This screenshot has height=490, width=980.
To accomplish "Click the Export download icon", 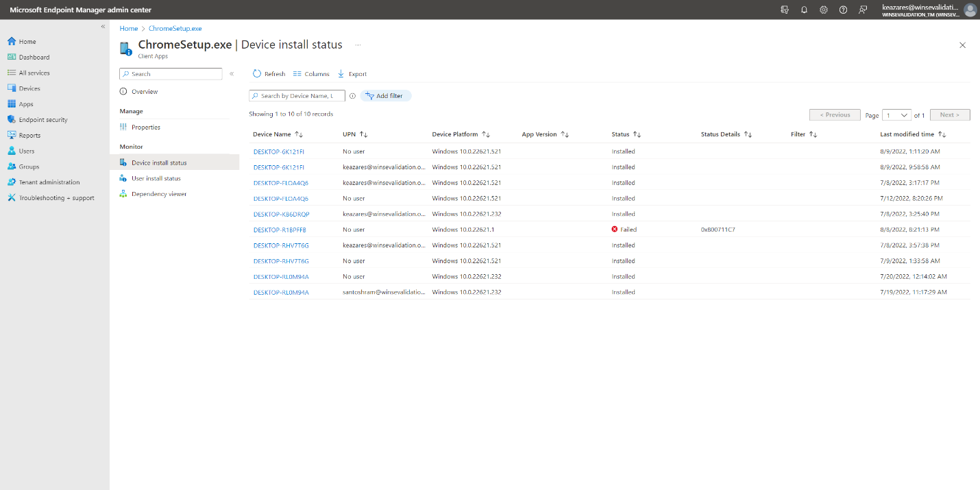I will point(341,74).
